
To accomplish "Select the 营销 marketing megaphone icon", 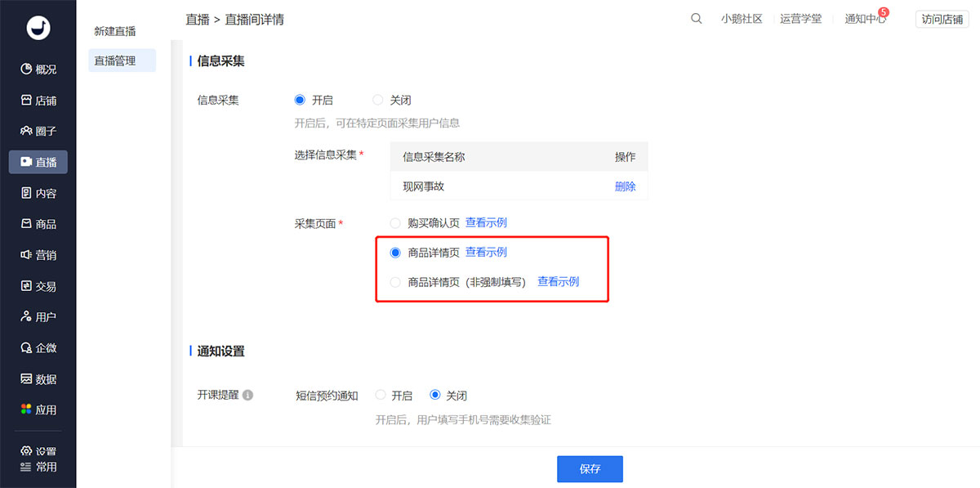I will tap(26, 255).
